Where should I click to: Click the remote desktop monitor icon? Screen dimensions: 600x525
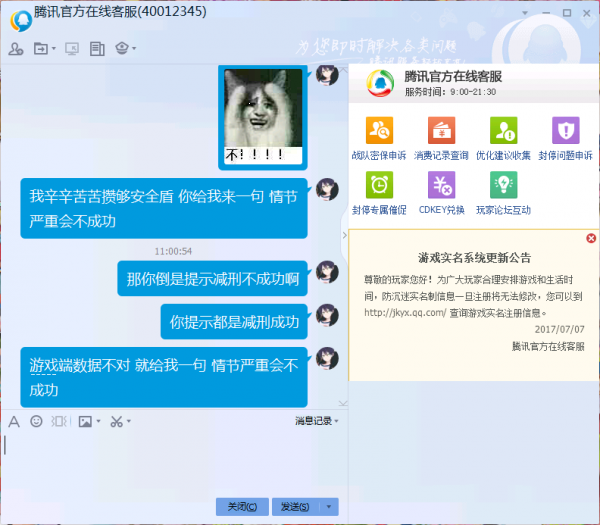click(x=72, y=49)
